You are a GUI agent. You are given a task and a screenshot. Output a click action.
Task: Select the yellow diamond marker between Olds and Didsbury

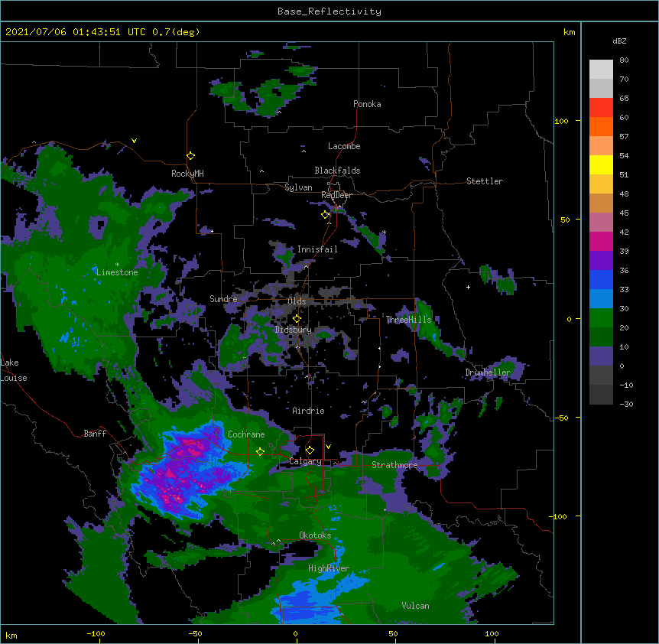coord(297,318)
